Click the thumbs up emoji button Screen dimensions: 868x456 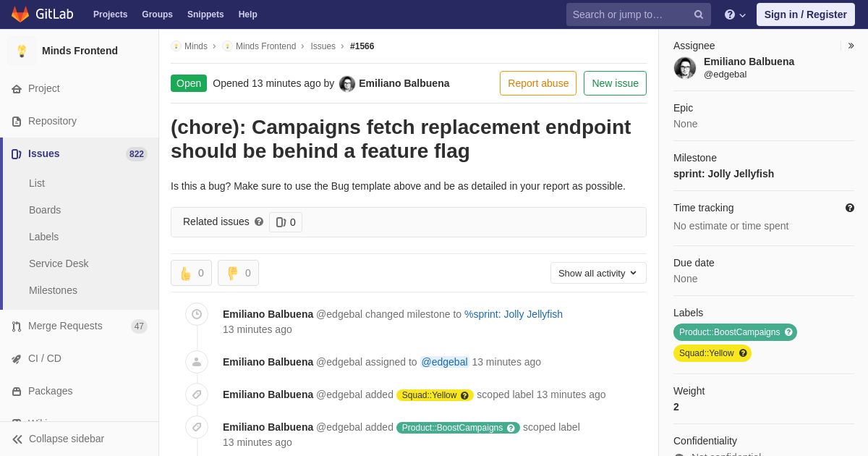[191, 273]
